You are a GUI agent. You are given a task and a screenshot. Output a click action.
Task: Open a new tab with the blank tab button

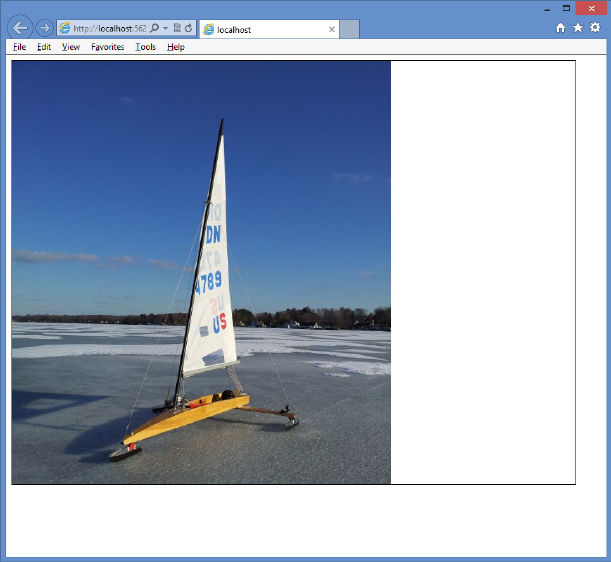pos(349,29)
